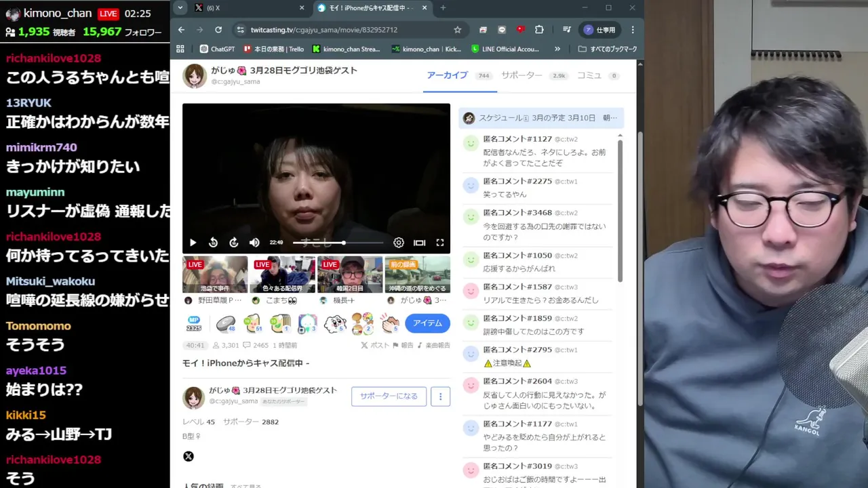Click the がじゅ channel name below video

click(x=273, y=390)
